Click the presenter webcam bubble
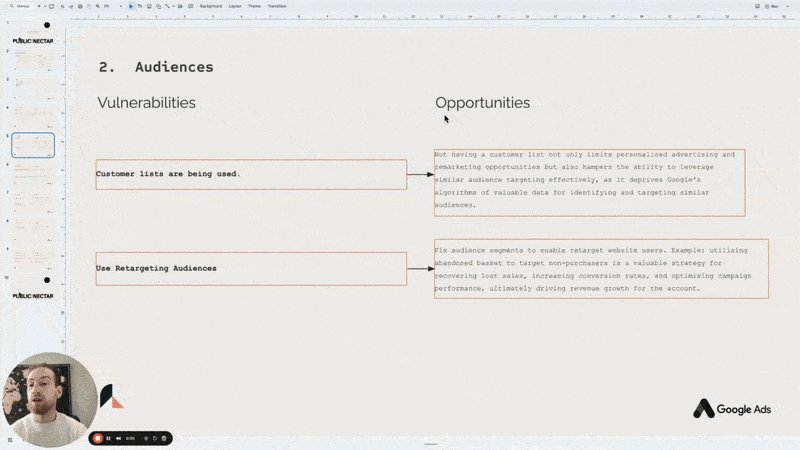Viewport: 800px width, 450px height. [49, 399]
